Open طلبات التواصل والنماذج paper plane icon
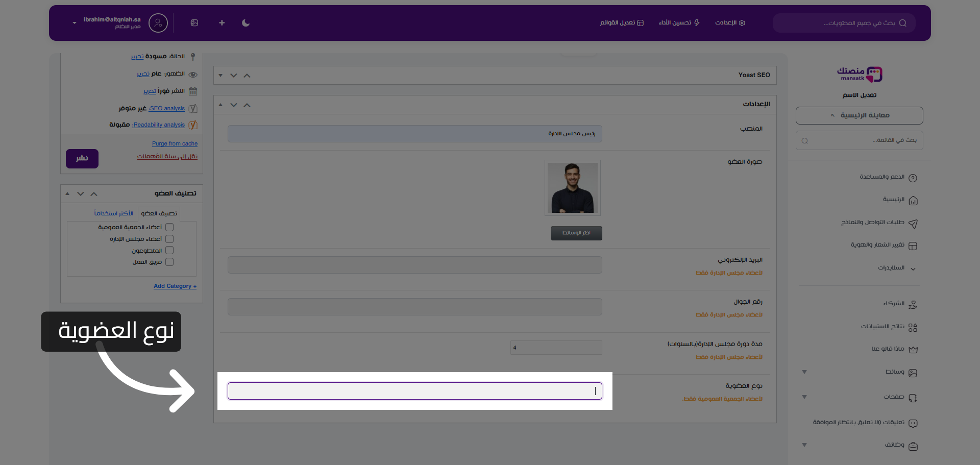The height and width of the screenshot is (465, 980). pos(913,224)
